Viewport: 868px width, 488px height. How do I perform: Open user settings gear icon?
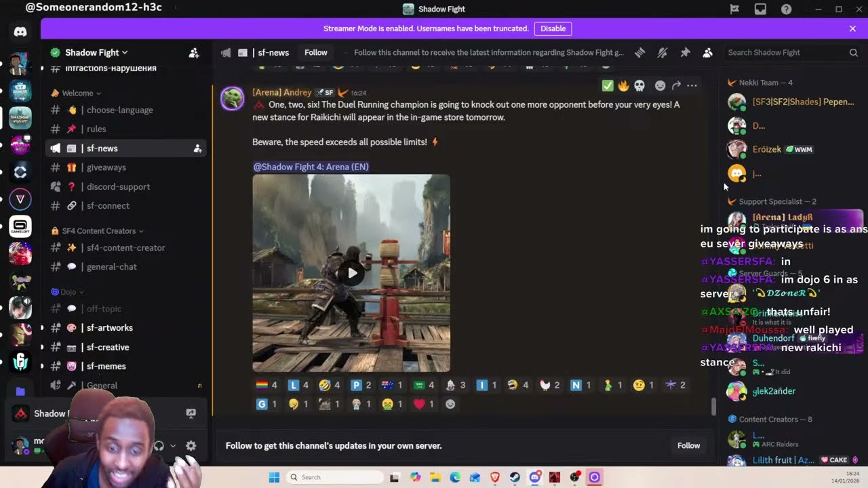coord(191,445)
